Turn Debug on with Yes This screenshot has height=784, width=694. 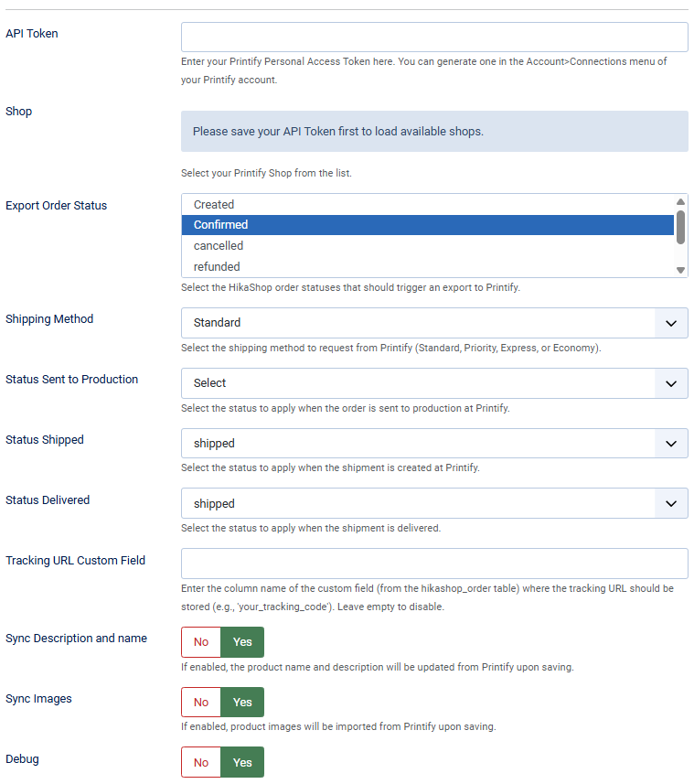242,763
